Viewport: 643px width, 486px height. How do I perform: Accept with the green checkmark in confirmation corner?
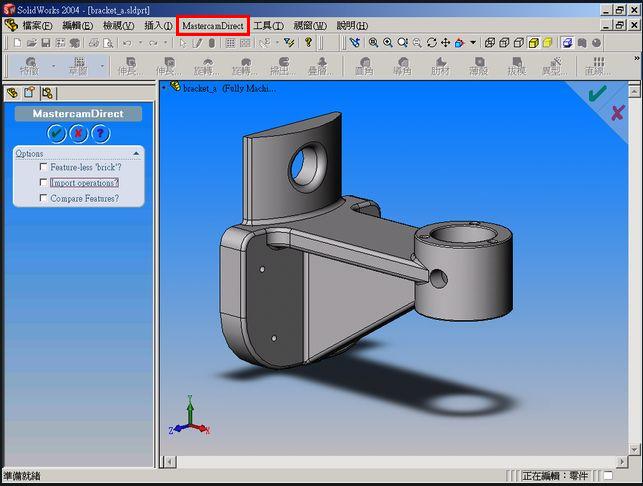click(597, 93)
